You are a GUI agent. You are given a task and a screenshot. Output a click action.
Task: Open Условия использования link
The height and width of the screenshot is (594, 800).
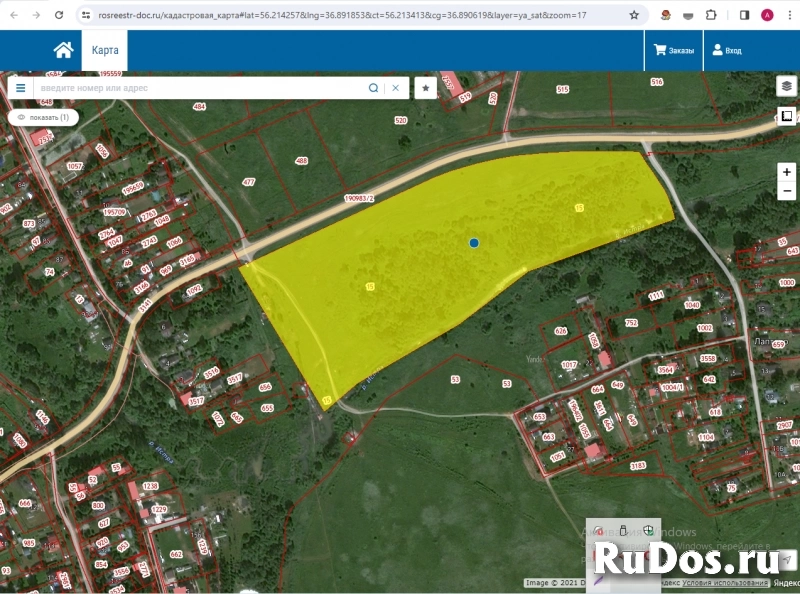(x=726, y=583)
